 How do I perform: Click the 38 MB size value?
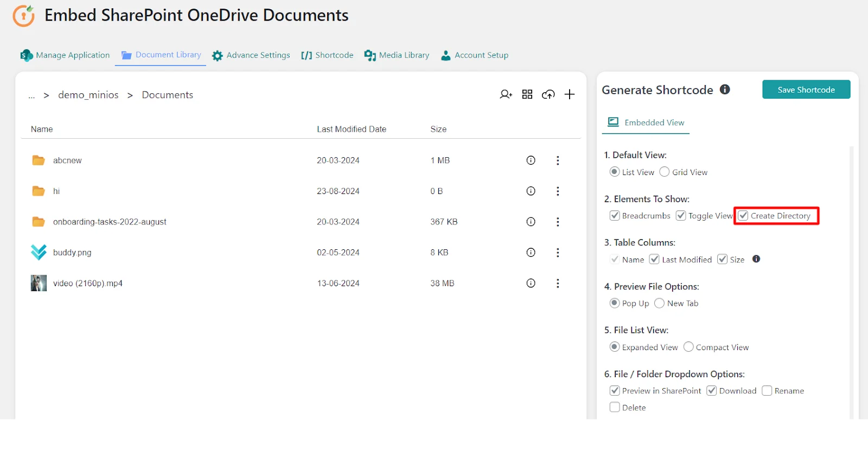tap(442, 283)
